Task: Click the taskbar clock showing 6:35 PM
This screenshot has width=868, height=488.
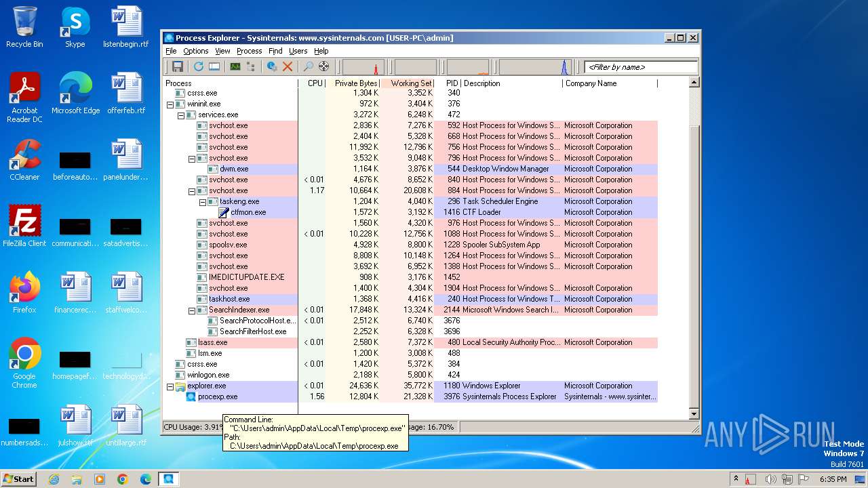Action: click(x=833, y=479)
